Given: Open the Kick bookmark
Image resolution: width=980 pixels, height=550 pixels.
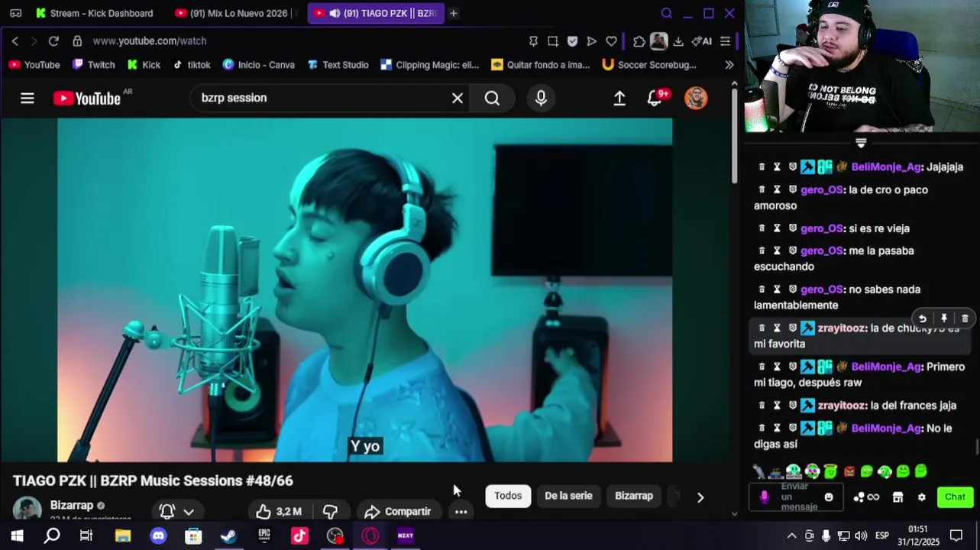Looking at the screenshot, I should click(144, 65).
